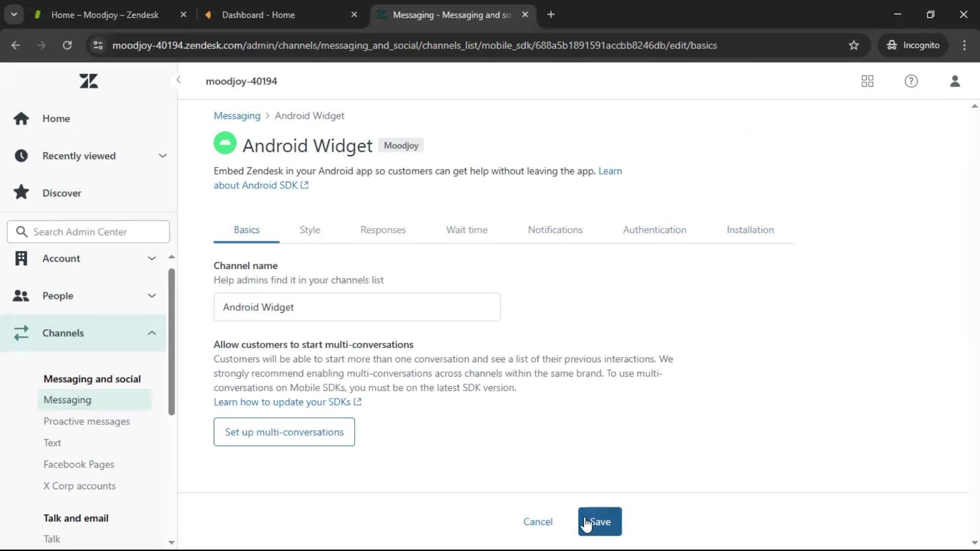
Task: Expand the Account section chevron
Action: (152, 259)
